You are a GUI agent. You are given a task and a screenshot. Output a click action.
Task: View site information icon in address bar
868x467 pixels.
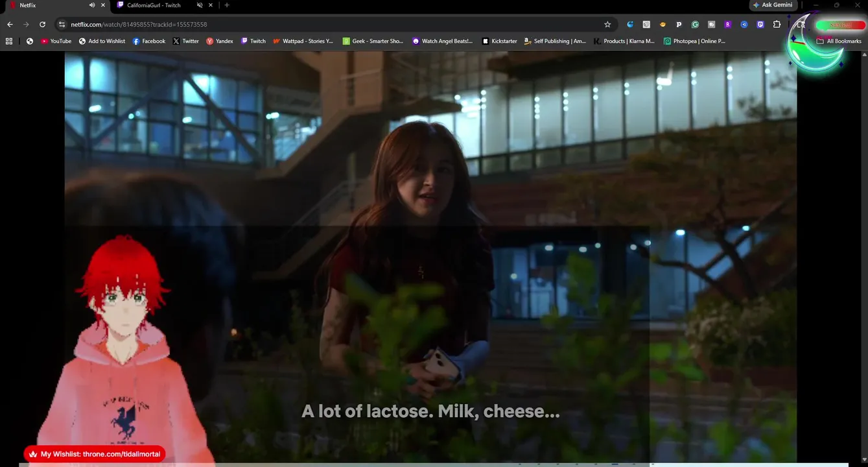pos(62,25)
